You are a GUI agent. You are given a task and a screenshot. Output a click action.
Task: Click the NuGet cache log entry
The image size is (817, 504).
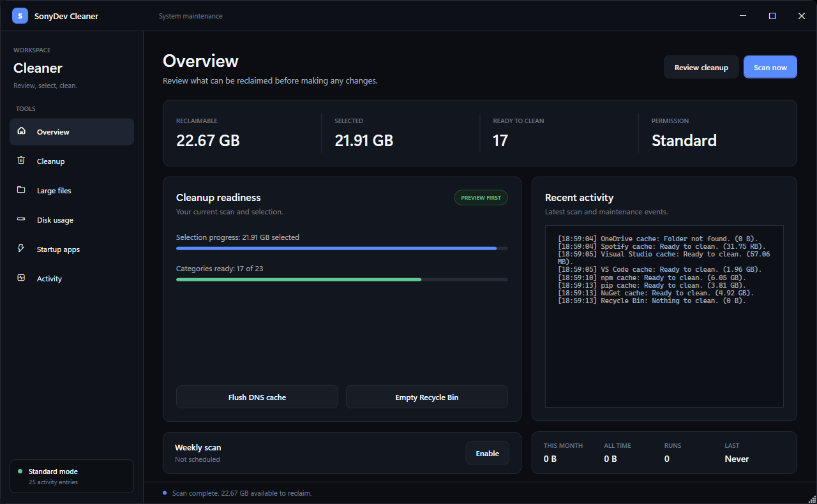656,293
